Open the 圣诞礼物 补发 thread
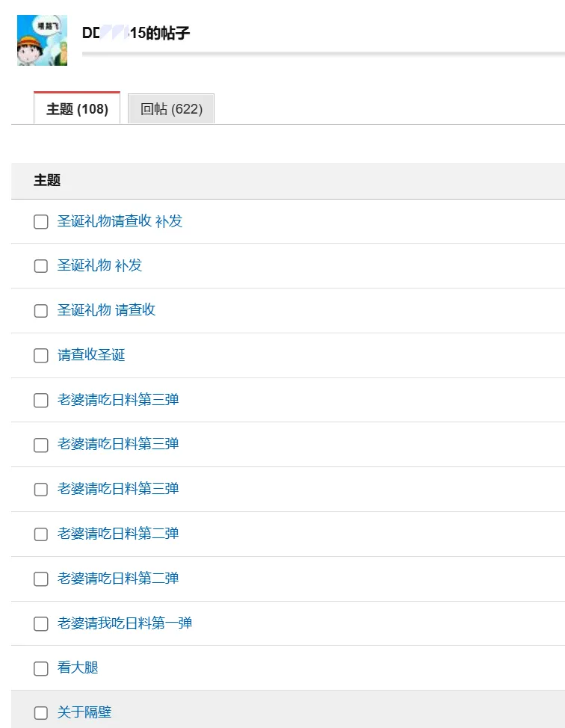 [x=99, y=265]
